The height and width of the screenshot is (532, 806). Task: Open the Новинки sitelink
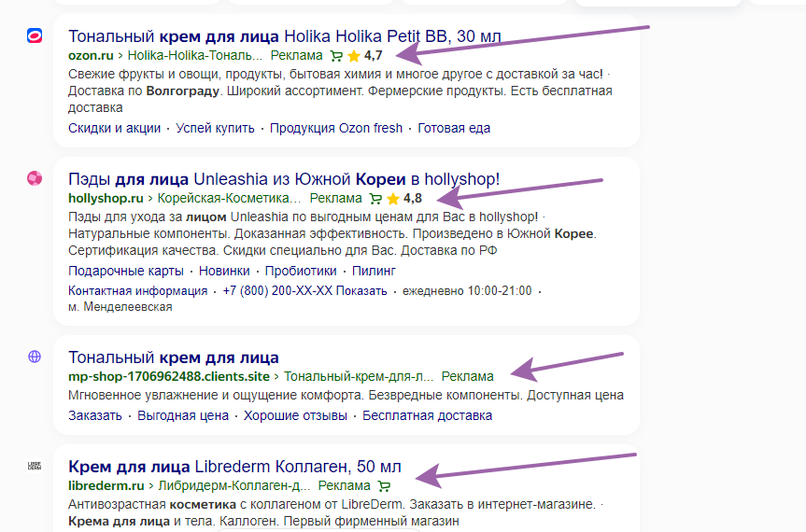pos(224,271)
